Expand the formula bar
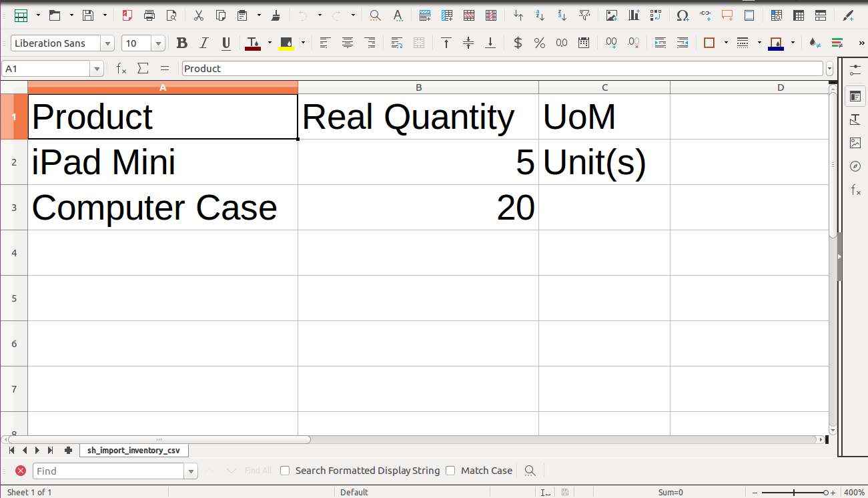 829,69
